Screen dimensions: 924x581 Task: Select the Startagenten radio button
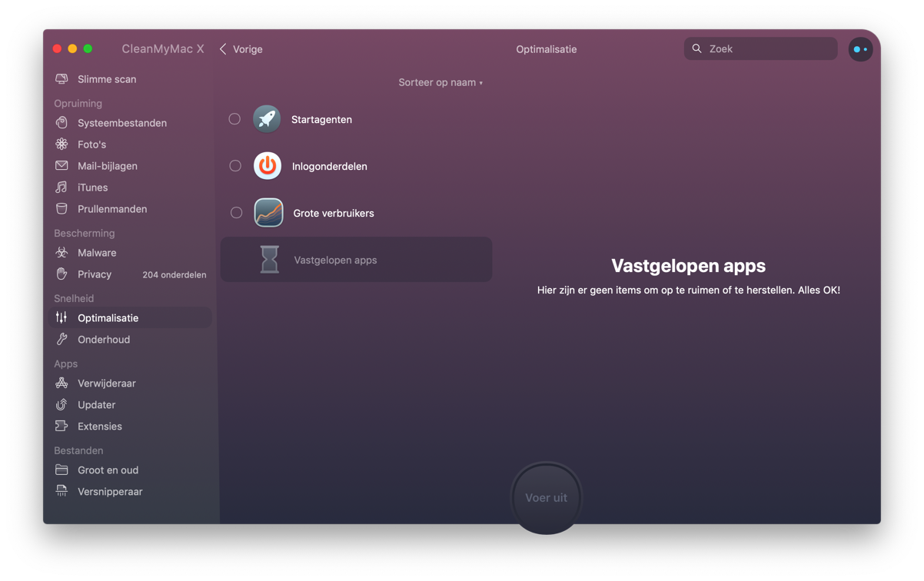pyautogui.click(x=234, y=119)
